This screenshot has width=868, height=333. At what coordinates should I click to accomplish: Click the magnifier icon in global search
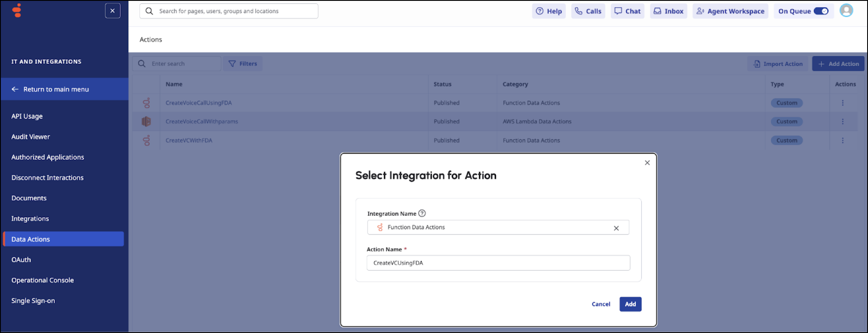(x=149, y=11)
